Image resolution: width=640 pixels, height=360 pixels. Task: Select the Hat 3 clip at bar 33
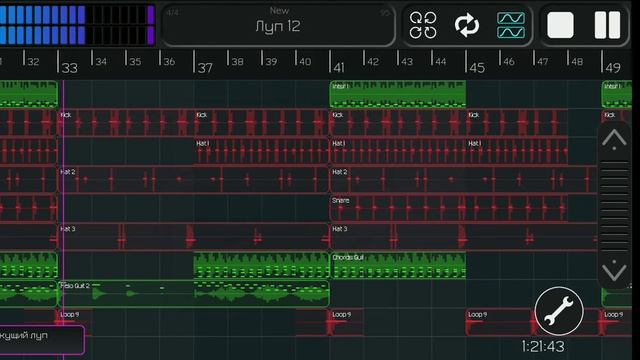click(x=194, y=237)
